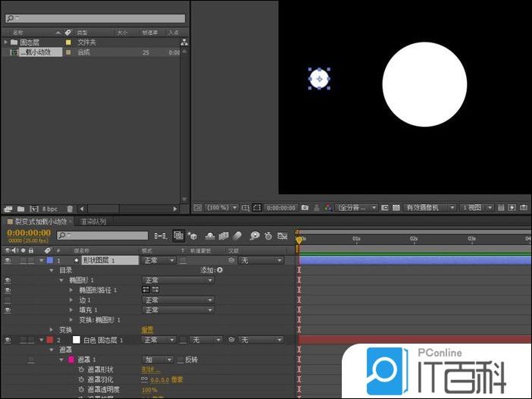Click the pink 遮罩 1 color swatch
532x399 pixels.
click(72, 360)
